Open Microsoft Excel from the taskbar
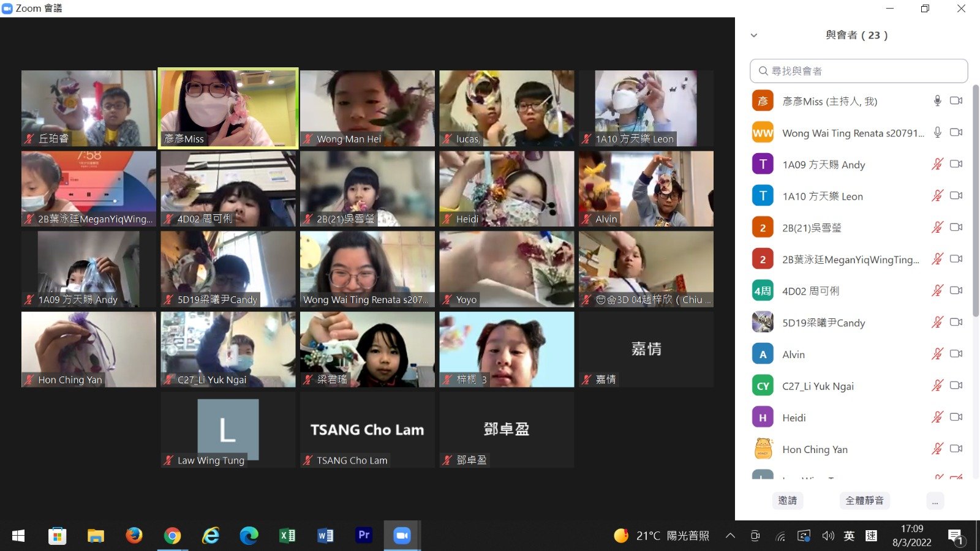This screenshot has height=551, width=980. [x=287, y=536]
